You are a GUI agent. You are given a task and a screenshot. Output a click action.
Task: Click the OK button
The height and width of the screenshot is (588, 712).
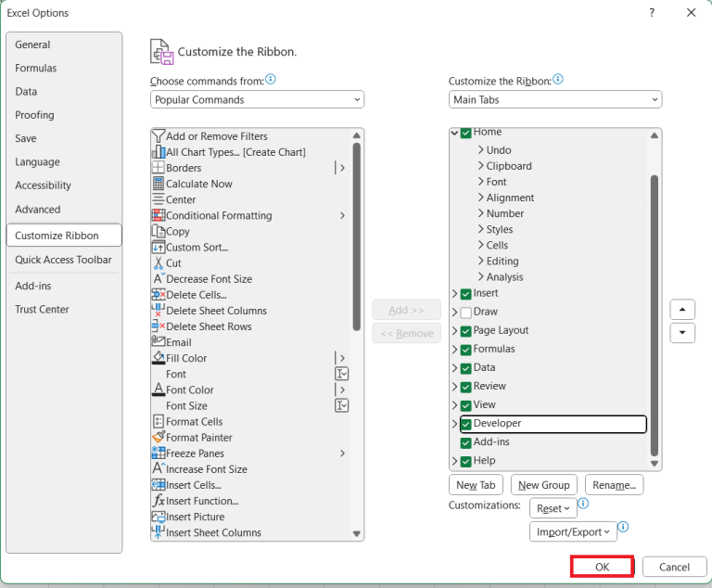[602, 567]
